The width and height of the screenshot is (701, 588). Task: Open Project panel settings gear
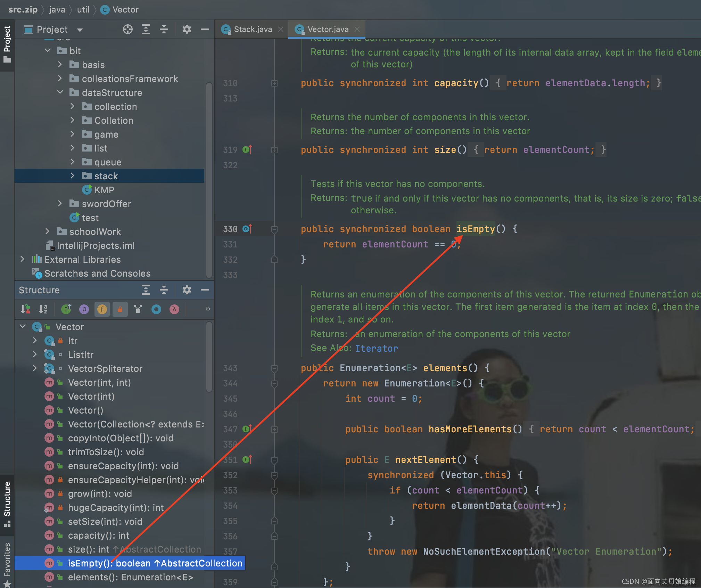(x=187, y=29)
